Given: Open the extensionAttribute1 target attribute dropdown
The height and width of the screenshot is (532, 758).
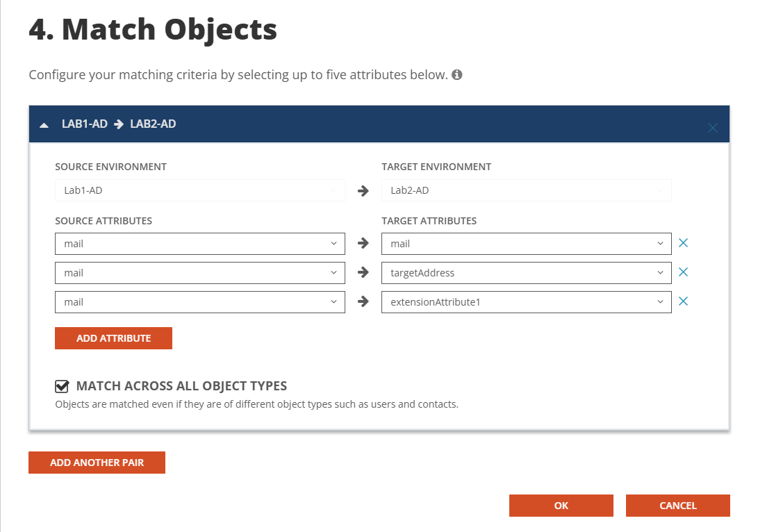Looking at the screenshot, I should click(526, 302).
